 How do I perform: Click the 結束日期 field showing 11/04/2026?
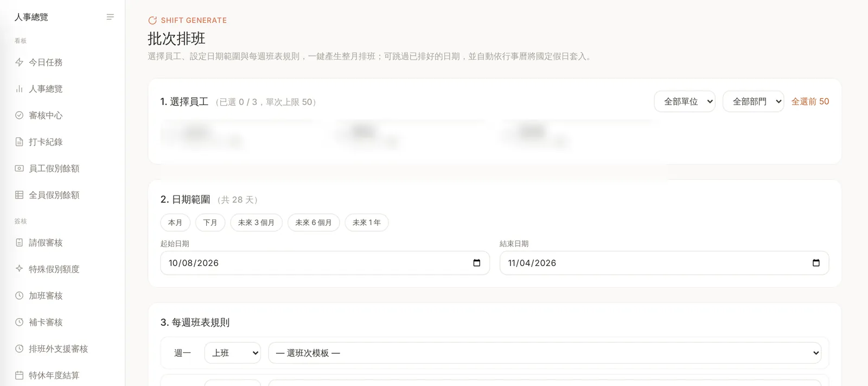click(x=664, y=263)
